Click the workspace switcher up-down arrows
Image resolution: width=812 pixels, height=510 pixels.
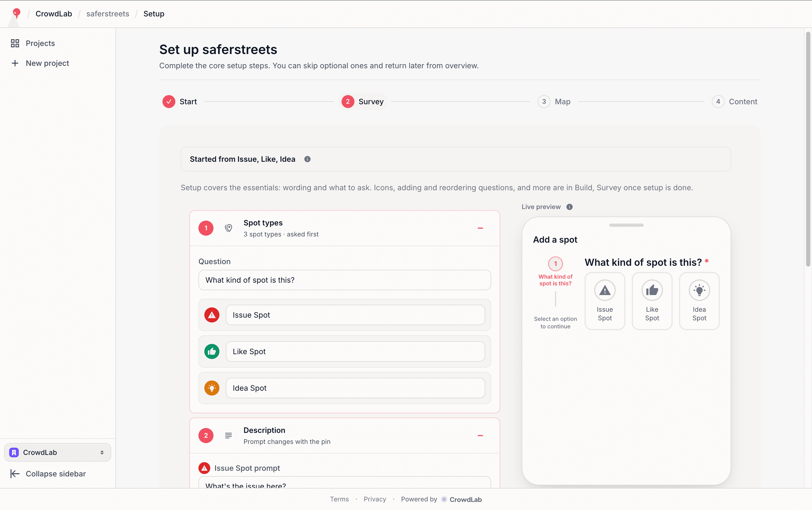102,452
